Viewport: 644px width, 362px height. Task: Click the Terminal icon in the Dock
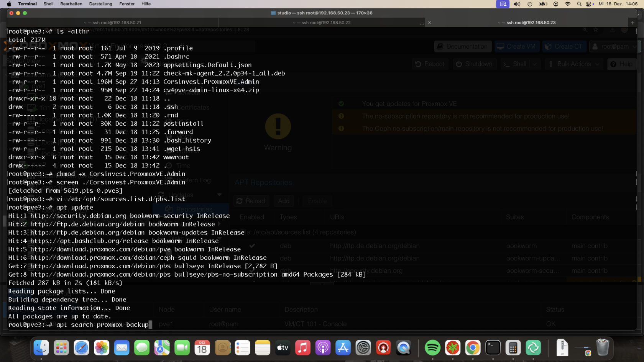coord(493,348)
